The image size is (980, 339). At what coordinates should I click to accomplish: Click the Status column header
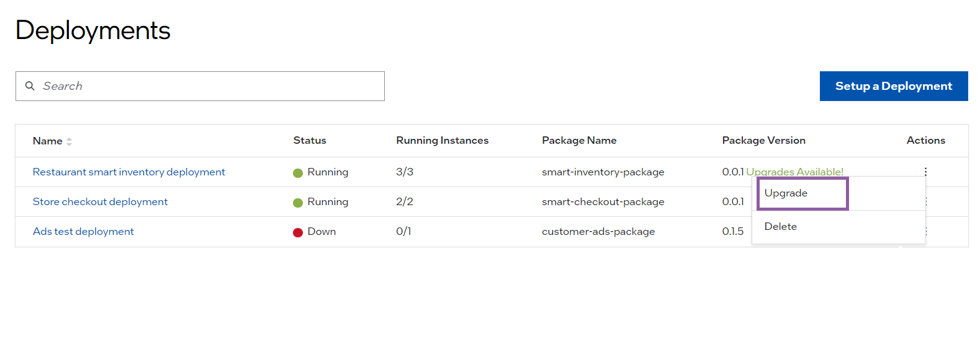click(310, 140)
